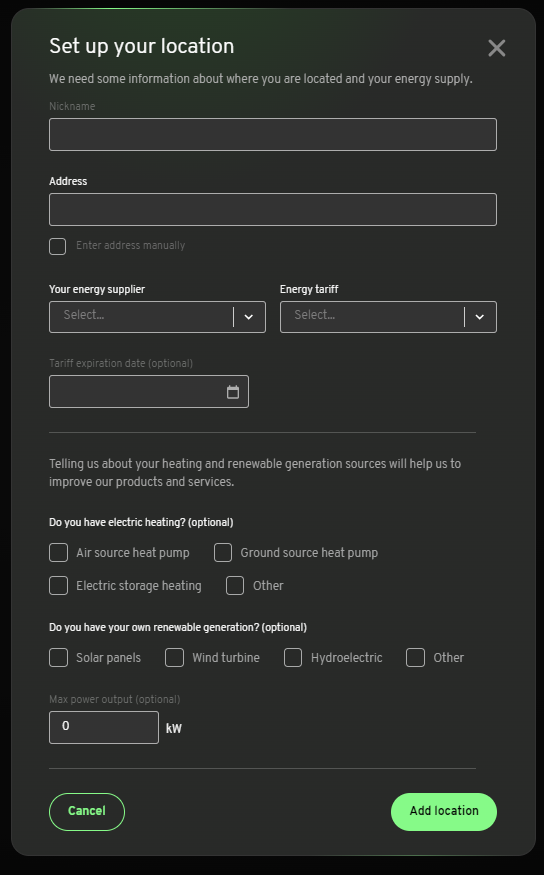Open the Your energy supplier select box

tap(157, 317)
